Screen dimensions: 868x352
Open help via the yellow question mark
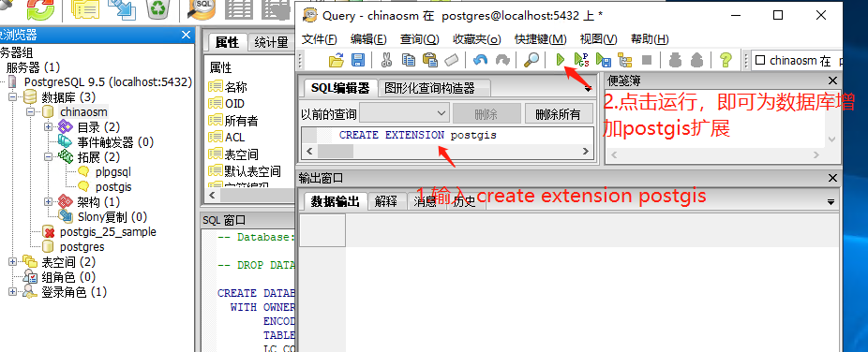(726, 60)
